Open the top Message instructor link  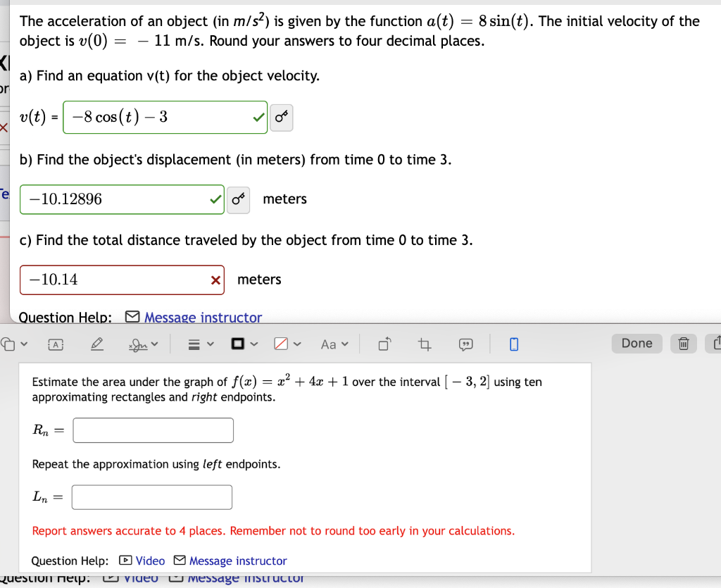tap(203, 317)
